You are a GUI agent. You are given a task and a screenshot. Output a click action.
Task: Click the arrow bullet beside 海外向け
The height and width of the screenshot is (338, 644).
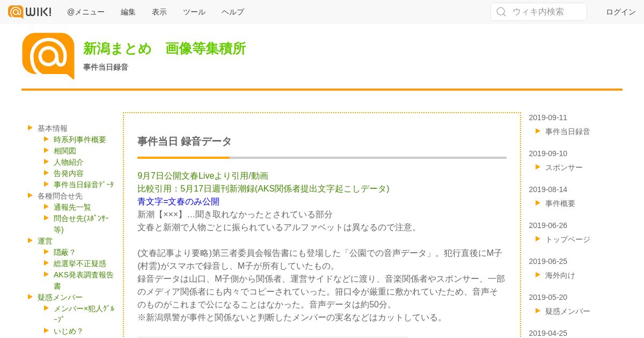tap(538, 275)
